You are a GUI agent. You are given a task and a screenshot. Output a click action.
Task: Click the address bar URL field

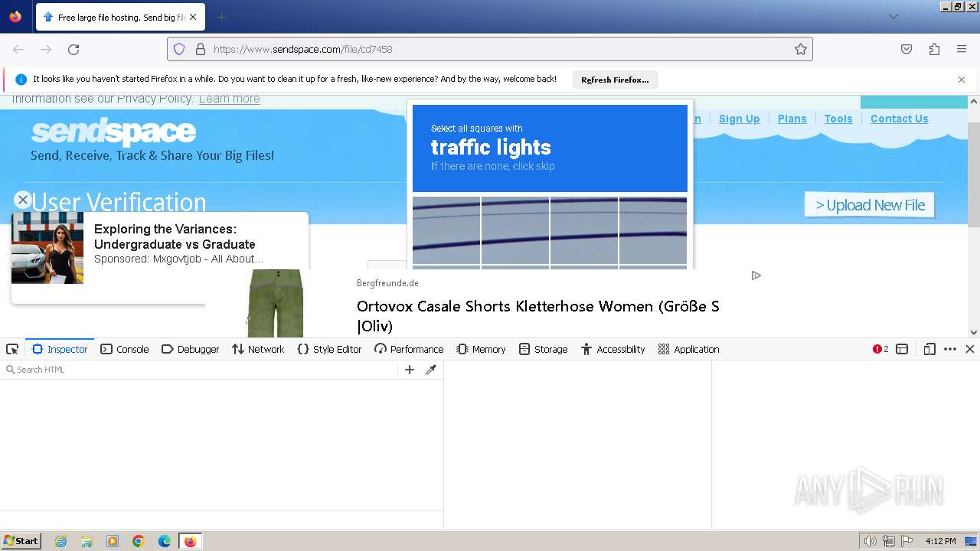click(x=490, y=49)
